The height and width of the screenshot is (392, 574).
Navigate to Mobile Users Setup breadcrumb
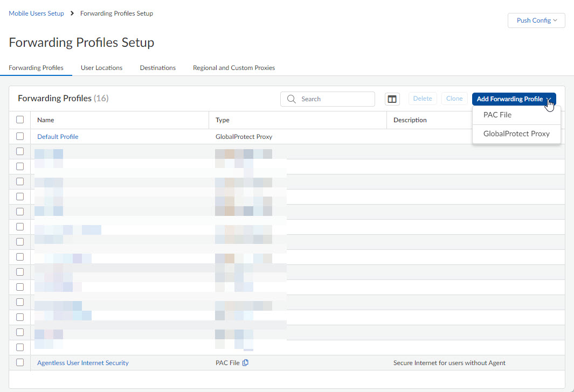(x=36, y=13)
